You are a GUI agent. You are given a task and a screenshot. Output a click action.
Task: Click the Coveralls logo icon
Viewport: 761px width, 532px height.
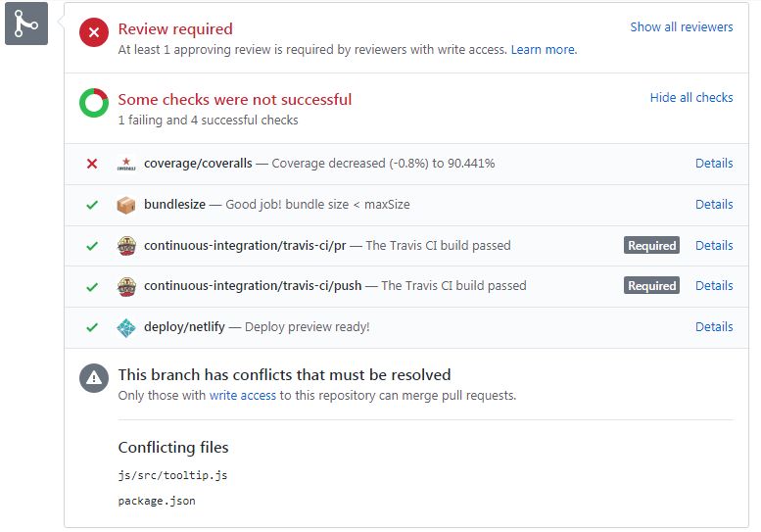(x=126, y=164)
